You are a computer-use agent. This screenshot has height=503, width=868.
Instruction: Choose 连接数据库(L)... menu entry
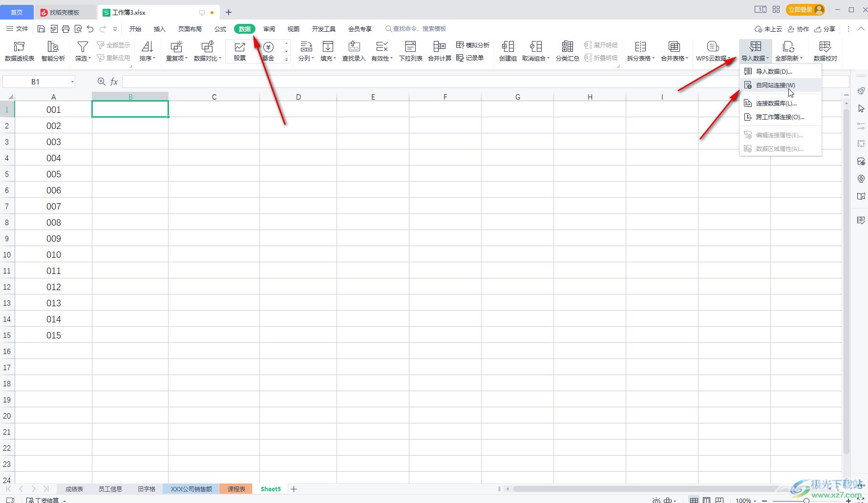tap(781, 103)
